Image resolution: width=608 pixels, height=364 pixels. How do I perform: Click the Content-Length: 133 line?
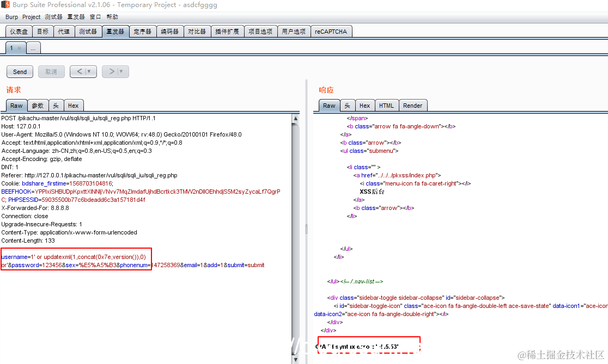28,240
